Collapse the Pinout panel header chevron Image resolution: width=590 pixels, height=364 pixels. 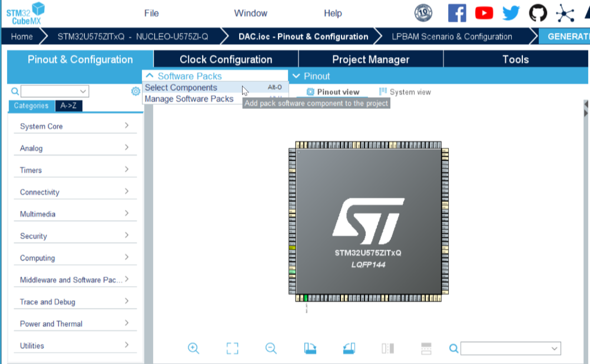tap(296, 75)
